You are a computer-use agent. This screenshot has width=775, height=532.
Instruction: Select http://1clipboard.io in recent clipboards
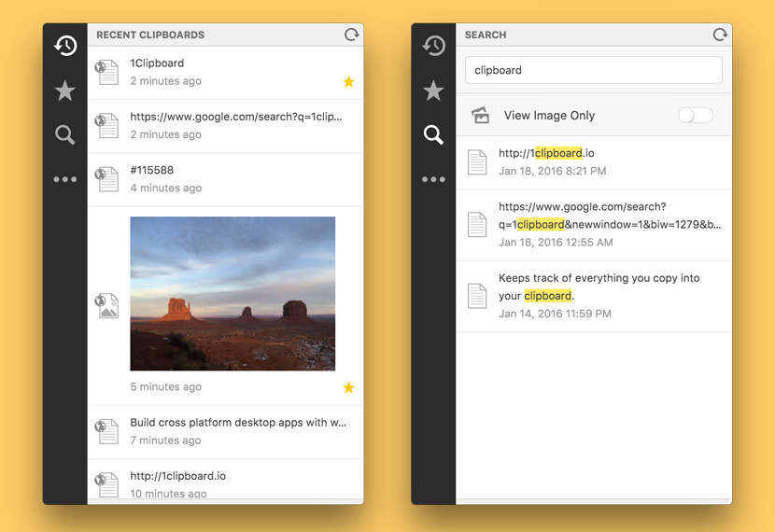[178, 476]
